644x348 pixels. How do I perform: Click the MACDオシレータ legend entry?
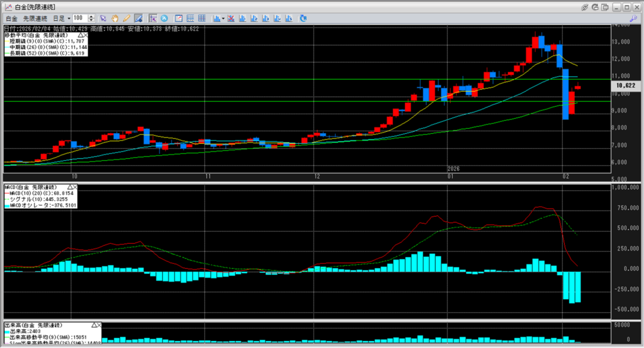40,205
